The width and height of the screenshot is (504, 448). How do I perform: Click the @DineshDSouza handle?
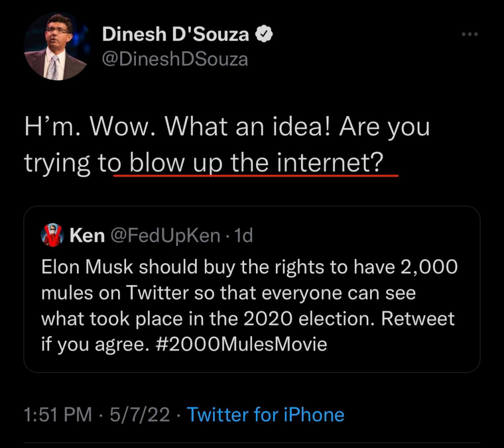[x=175, y=60]
